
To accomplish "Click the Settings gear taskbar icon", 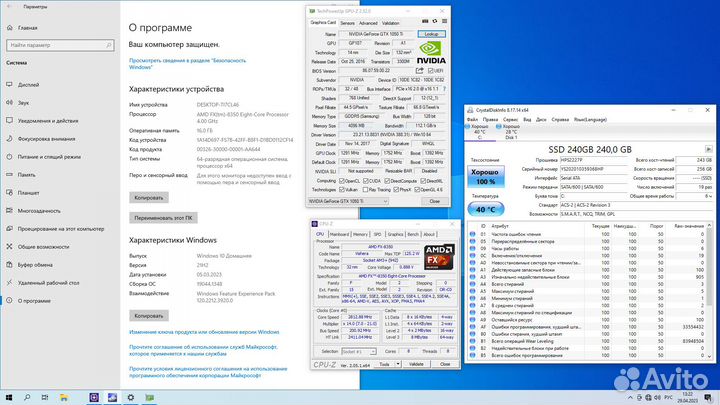I will point(131,398).
